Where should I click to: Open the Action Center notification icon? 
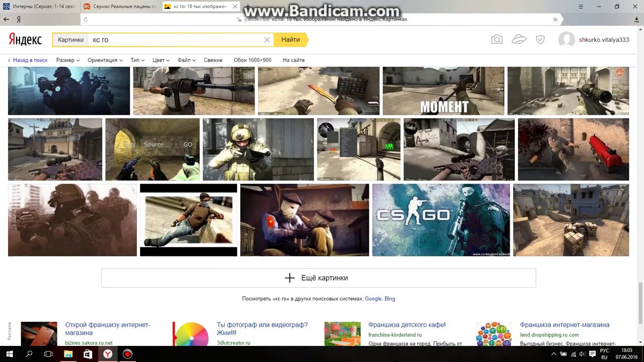coord(592,354)
